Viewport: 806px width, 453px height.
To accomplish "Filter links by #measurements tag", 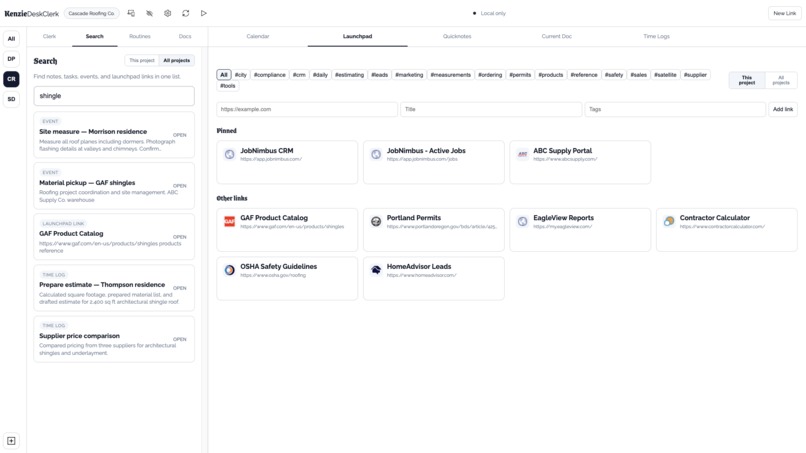I will pyautogui.click(x=451, y=75).
